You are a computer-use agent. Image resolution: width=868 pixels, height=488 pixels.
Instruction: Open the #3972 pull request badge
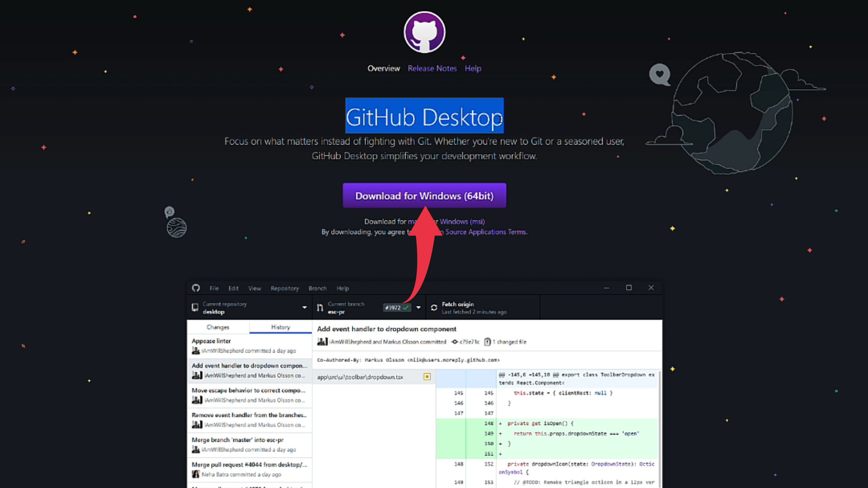(x=397, y=308)
